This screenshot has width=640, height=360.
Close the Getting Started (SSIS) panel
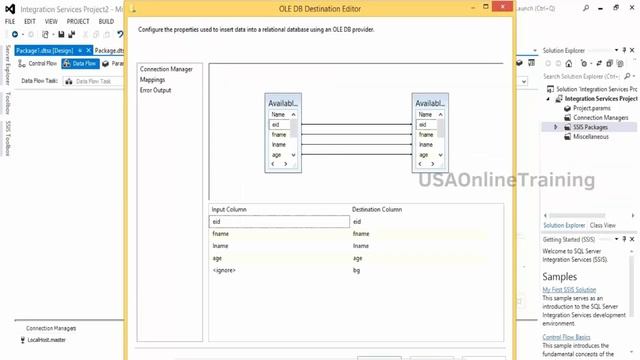click(x=632, y=239)
